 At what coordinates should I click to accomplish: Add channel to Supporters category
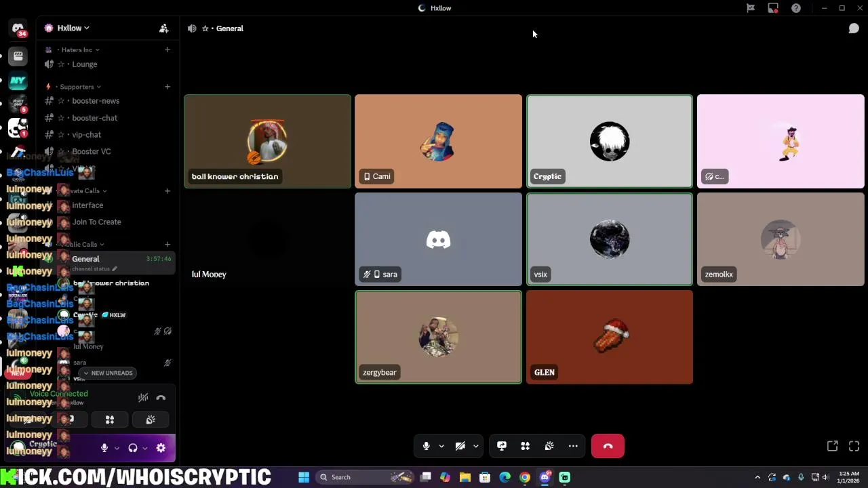(x=167, y=87)
